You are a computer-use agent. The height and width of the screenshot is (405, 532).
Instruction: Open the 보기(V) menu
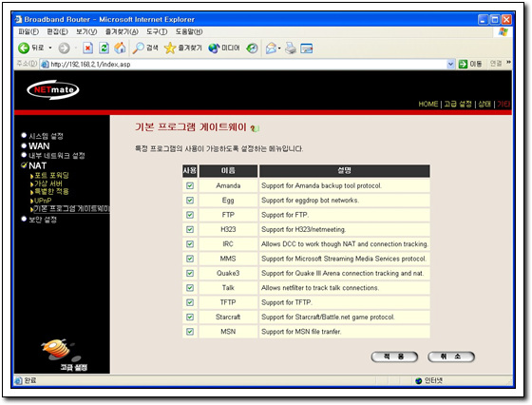86,32
